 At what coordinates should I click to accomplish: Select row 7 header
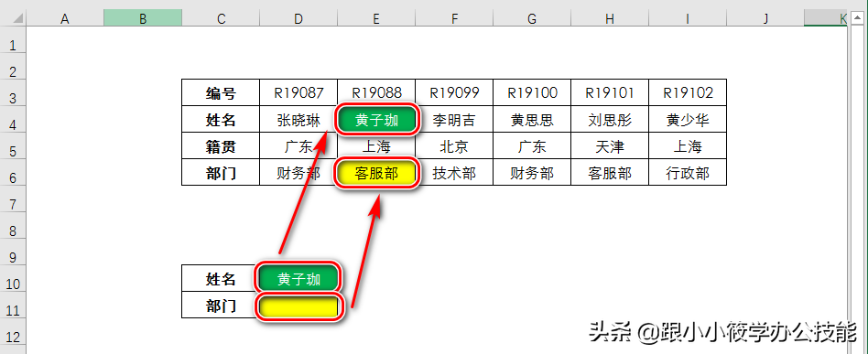(13, 198)
